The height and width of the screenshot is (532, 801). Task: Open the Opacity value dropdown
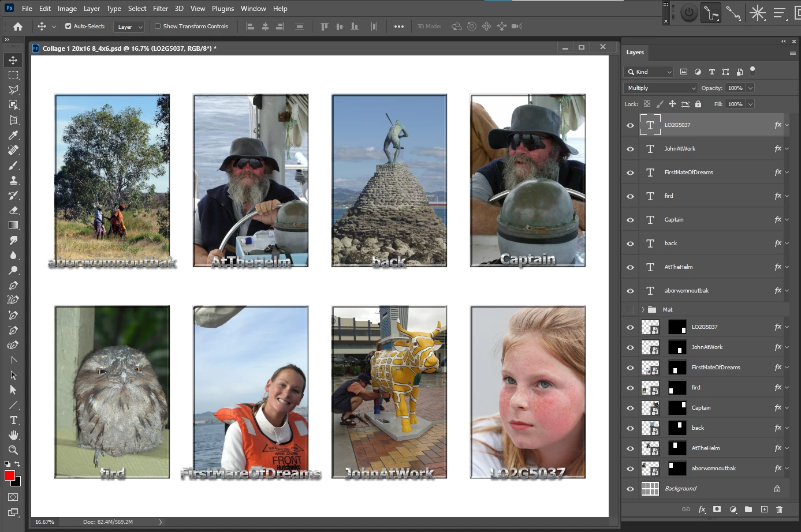coord(750,88)
